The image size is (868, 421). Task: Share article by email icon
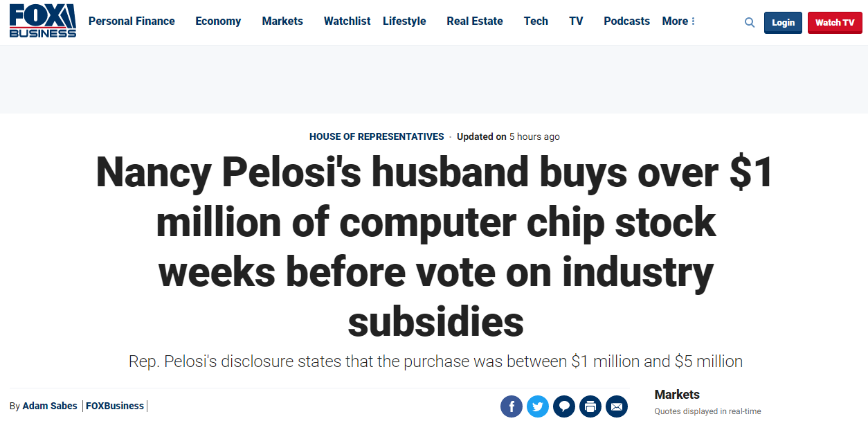coord(617,406)
